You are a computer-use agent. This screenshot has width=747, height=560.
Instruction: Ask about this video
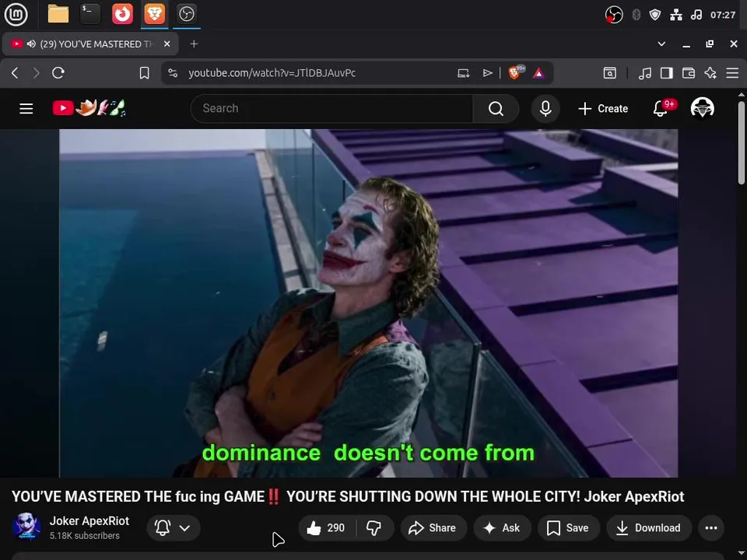pos(502,527)
